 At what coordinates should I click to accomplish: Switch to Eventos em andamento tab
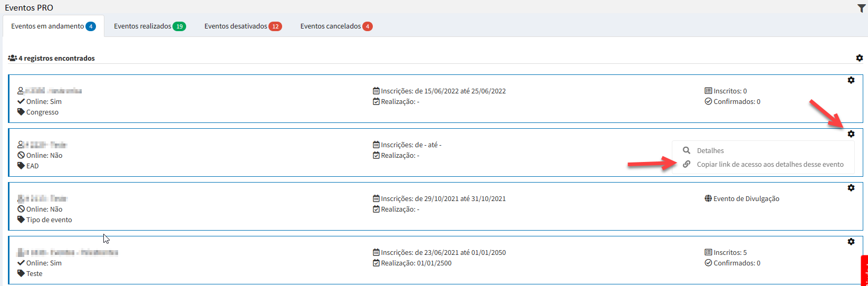53,26
